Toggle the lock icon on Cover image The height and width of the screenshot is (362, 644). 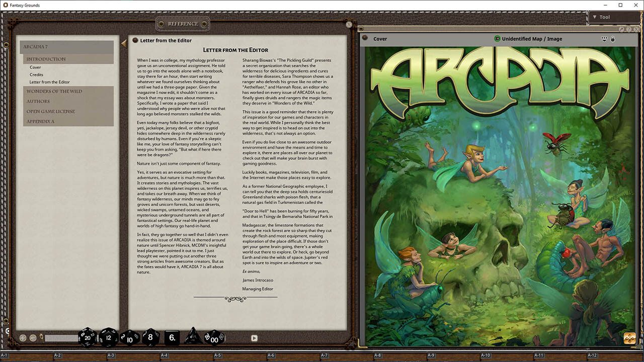612,39
